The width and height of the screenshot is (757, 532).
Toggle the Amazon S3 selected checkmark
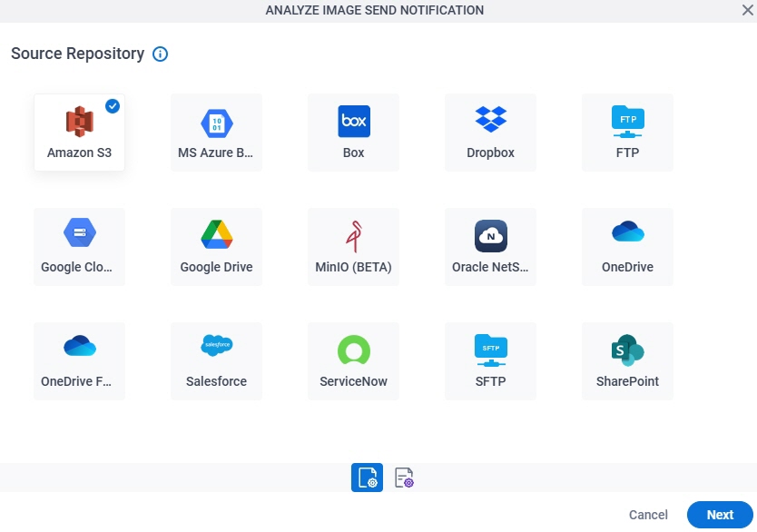[113, 105]
